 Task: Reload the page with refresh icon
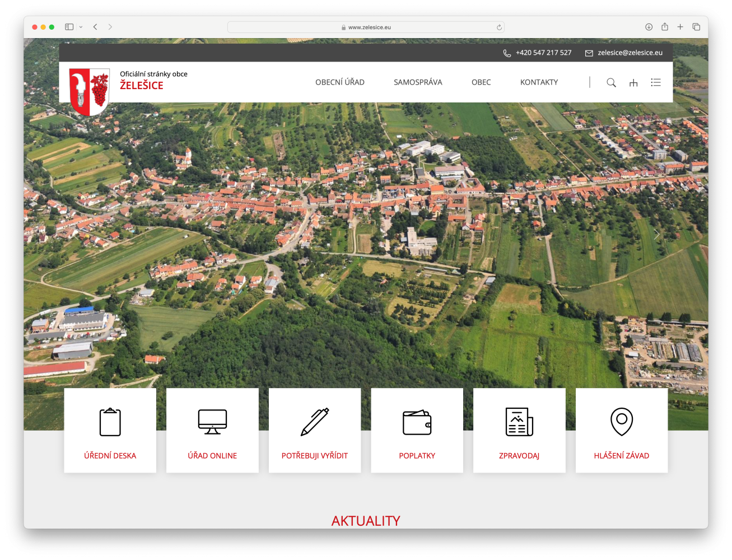[499, 27]
